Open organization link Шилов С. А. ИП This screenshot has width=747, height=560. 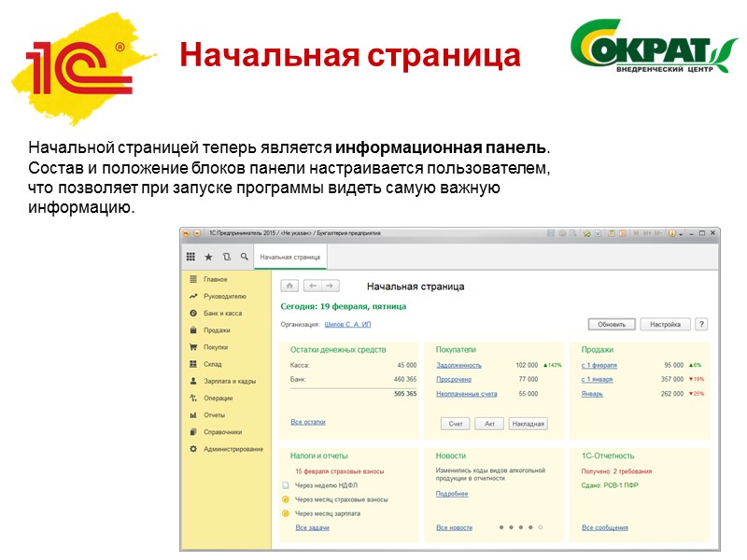tap(347, 324)
